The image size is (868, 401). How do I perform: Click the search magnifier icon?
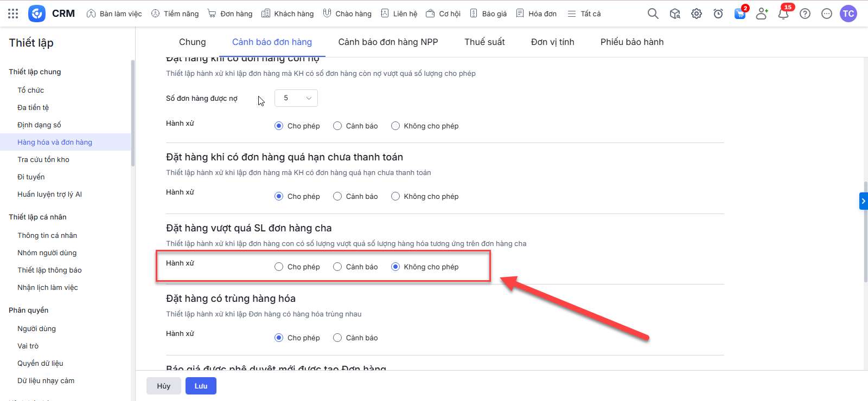(x=653, y=14)
